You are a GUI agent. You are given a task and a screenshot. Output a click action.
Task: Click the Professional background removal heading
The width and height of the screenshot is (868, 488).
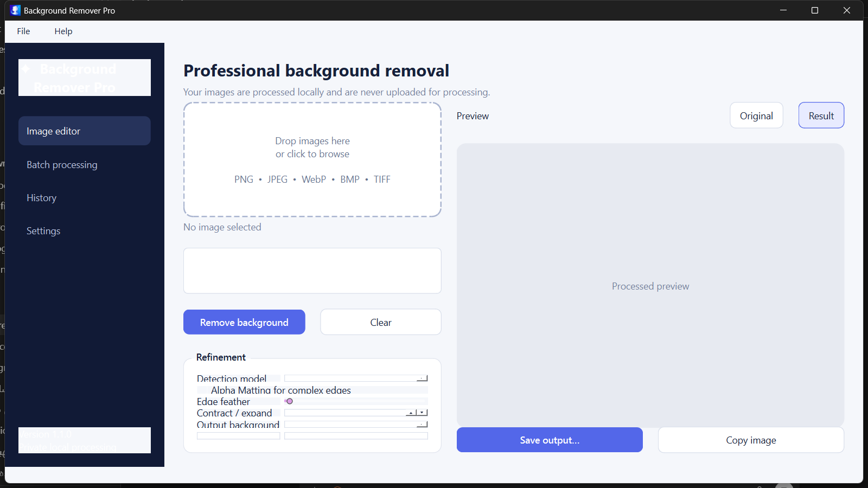pos(316,70)
